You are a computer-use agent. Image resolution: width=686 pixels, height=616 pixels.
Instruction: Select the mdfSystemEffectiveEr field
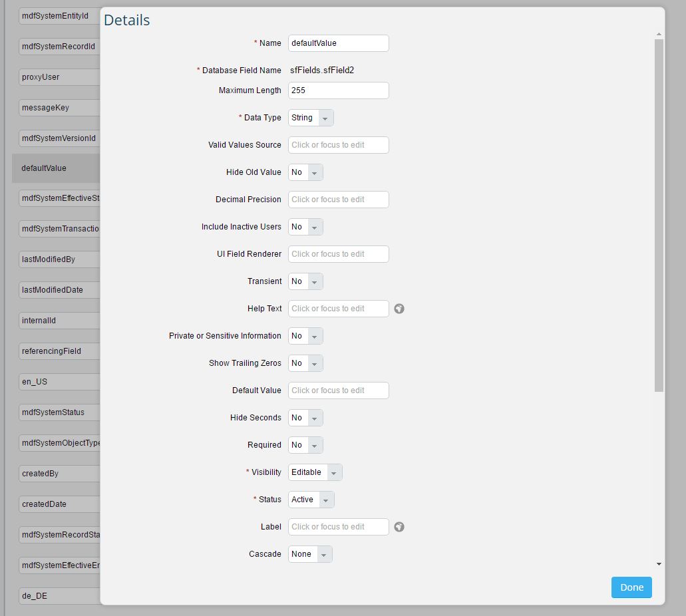point(59,565)
